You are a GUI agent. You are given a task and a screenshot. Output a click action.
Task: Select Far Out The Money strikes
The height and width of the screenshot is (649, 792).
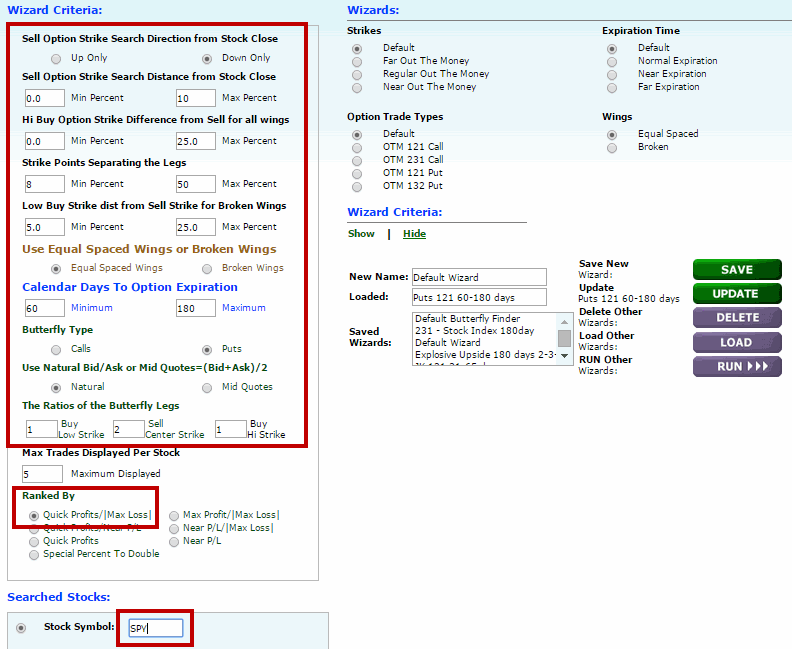click(x=357, y=62)
